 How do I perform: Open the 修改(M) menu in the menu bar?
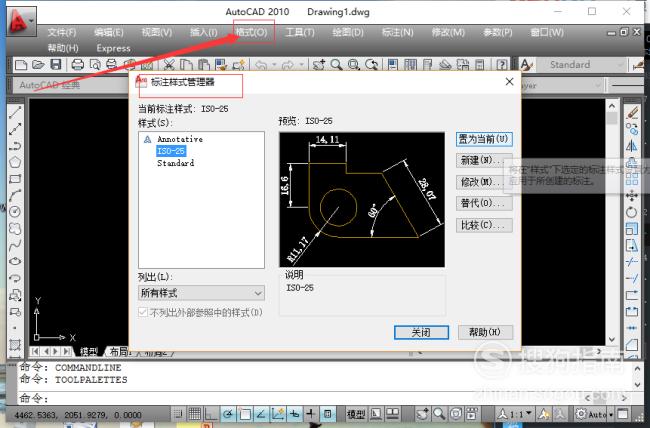point(448,32)
